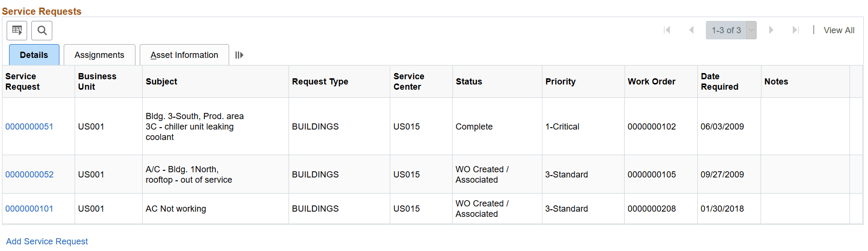Click the personalize grid icon
The height and width of the screenshot is (251, 868).
coord(17,30)
